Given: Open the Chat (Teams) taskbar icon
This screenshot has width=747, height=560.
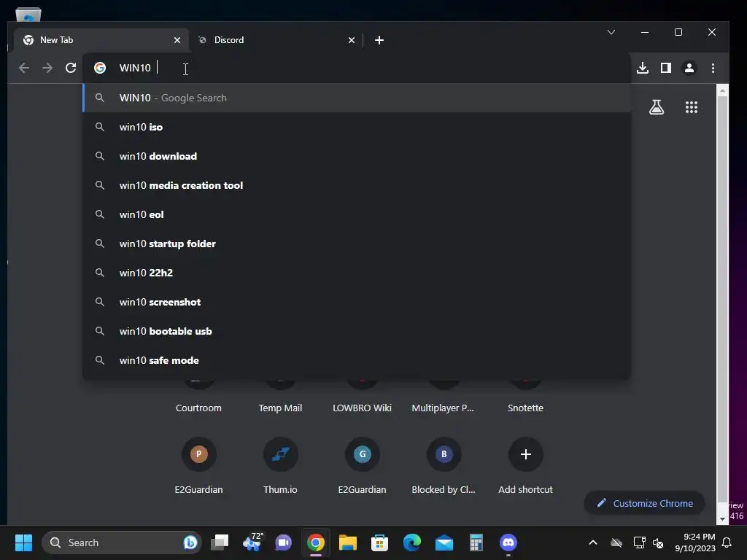Looking at the screenshot, I should [x=284, y=542].
